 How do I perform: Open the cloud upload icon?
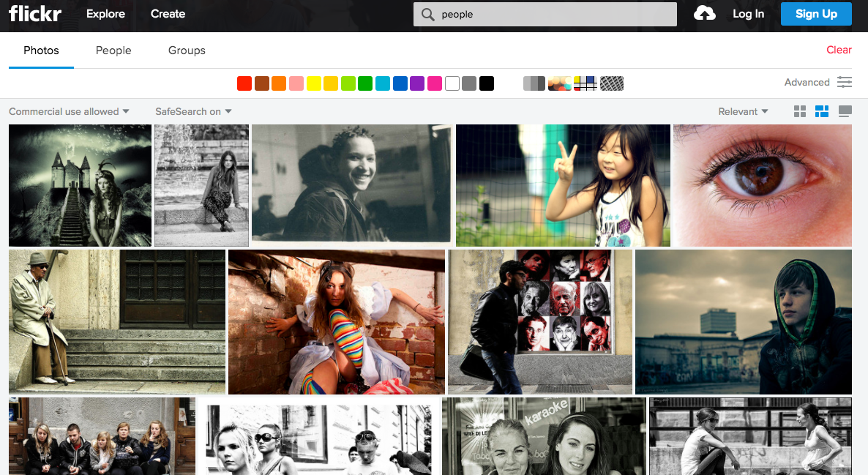pos(704,13)
